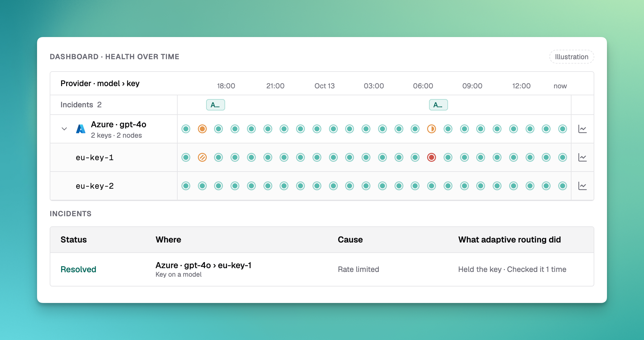Click orange status dot in Azure gpt-4o row
Screen dimensions: 644x340
click(202, 129)
